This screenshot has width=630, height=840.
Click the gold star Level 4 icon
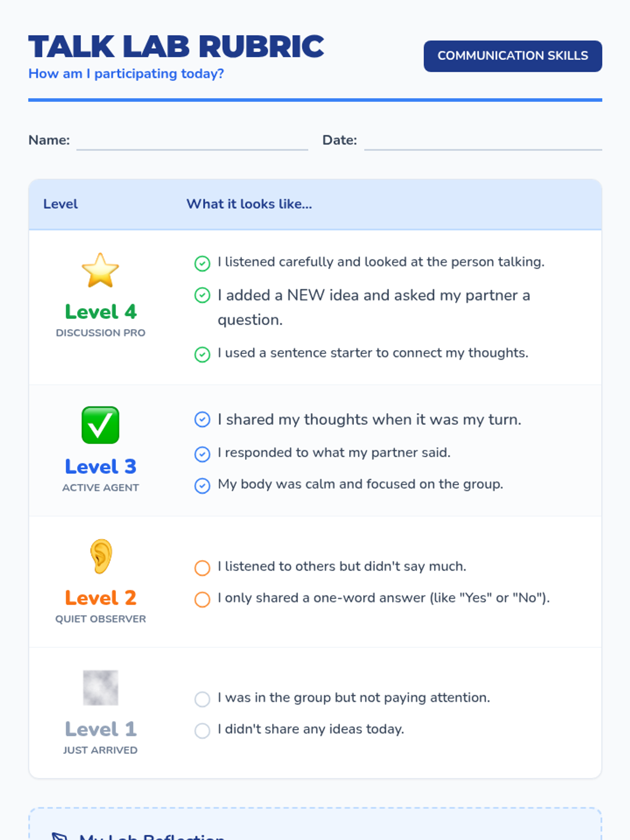click(x=100, y=270)
